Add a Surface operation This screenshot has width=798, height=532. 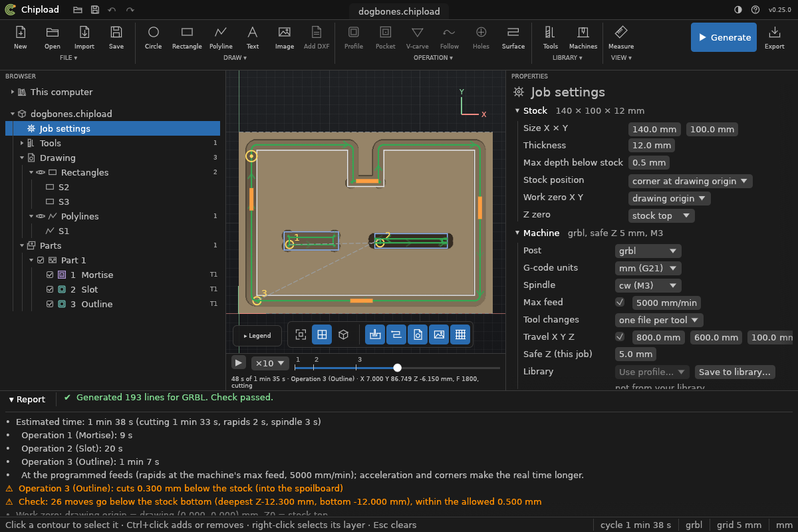513,37
